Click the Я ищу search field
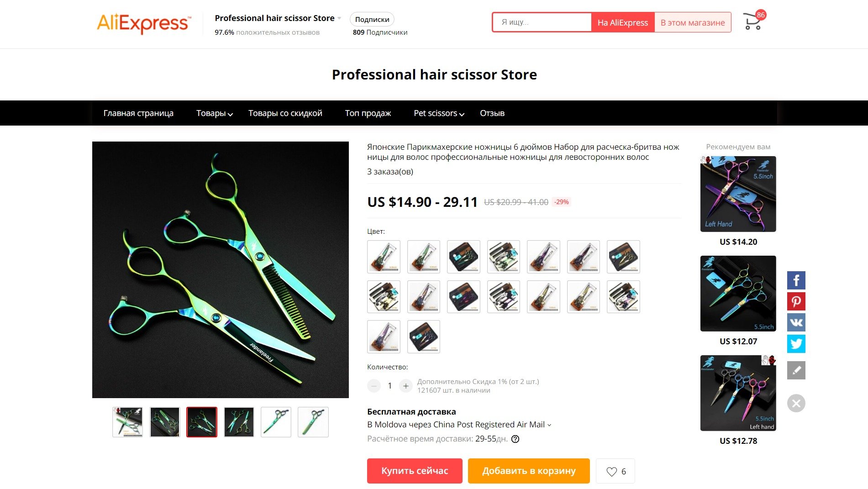Image resolution: width=868 pixels, height=489 pixels. pos(542,22)
